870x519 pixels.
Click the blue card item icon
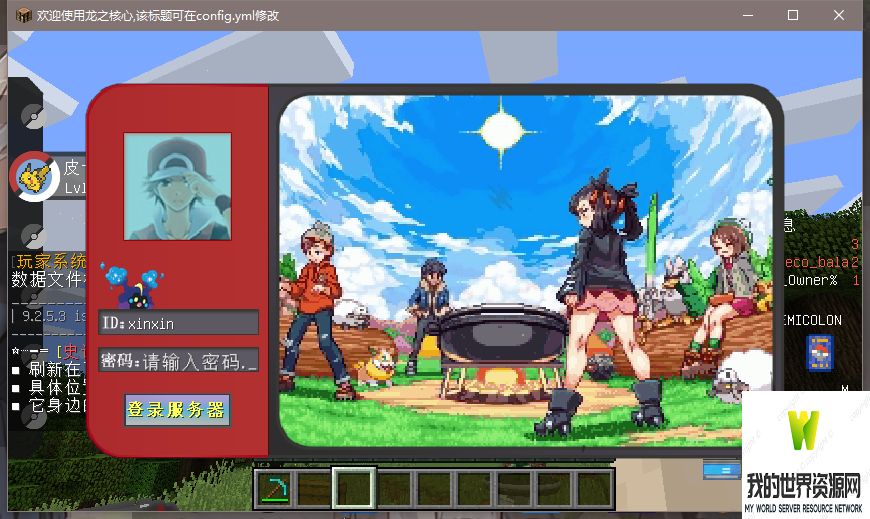tap(820, 352)
